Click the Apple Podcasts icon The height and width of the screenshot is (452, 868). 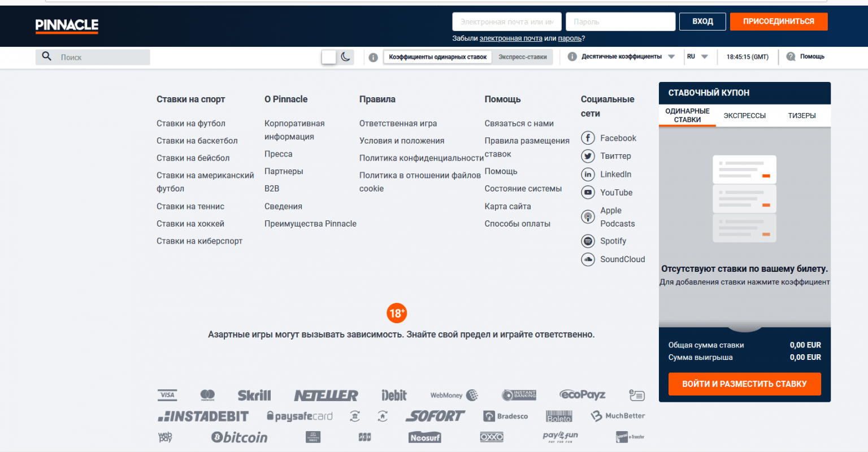point(588,216)
